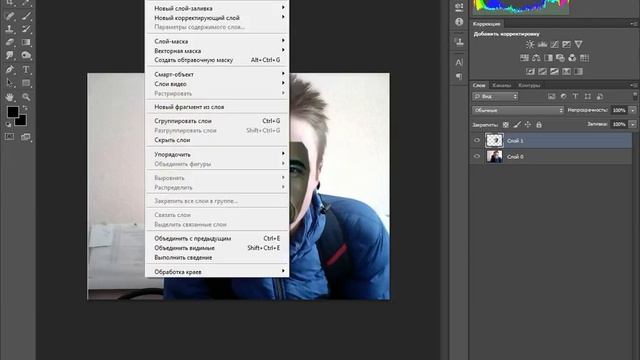Hide layer Слой 1 with eye icon
The width and height of the screenshot is (640, 360).
(477, 140)
